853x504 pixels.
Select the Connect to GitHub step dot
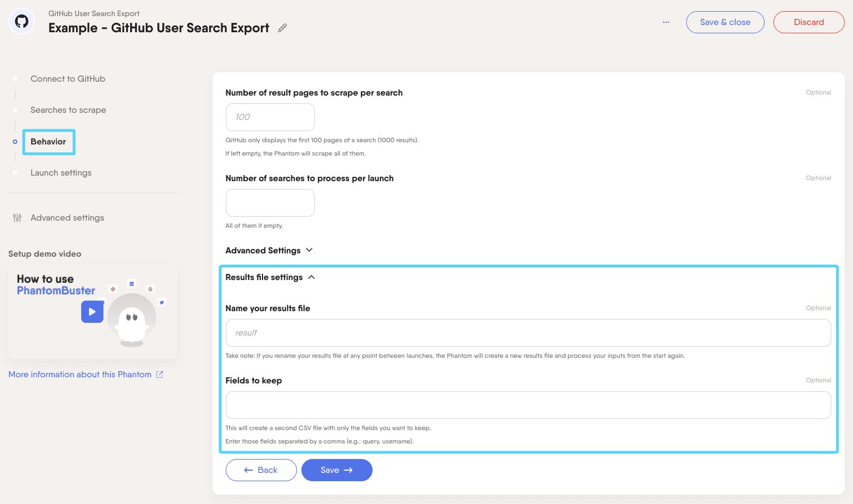pyautogui.click(x=15, y=79)
